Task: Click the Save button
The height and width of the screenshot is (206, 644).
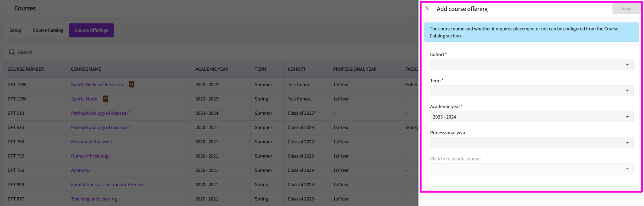Action: point(626,9)
